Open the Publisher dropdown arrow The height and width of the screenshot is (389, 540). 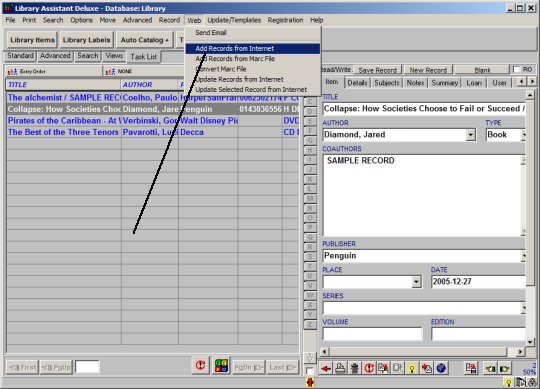(x=523, y=256)
